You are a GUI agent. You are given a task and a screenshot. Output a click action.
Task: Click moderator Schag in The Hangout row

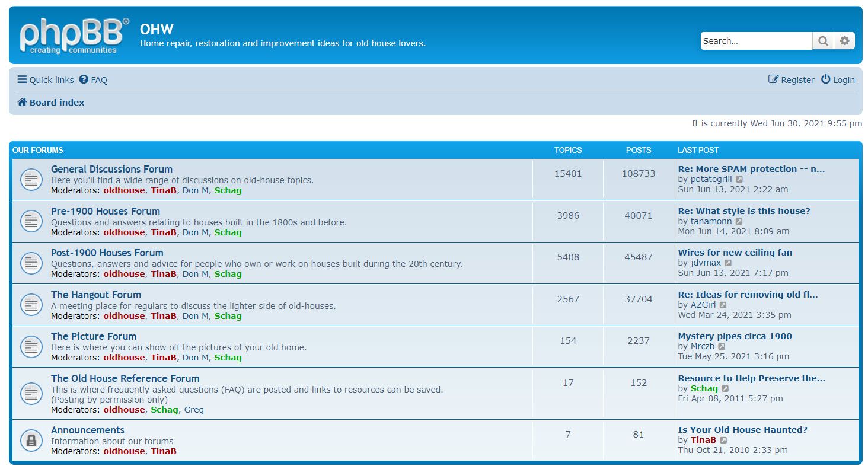tap(228, 316)
